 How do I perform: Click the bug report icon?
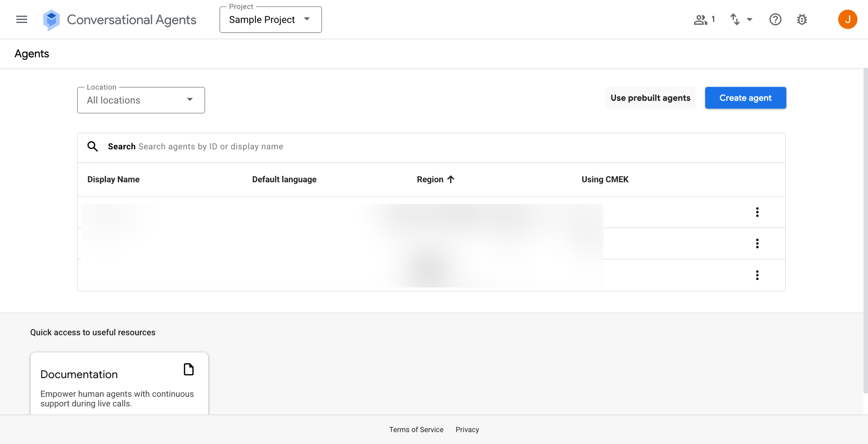pos(802,19)
